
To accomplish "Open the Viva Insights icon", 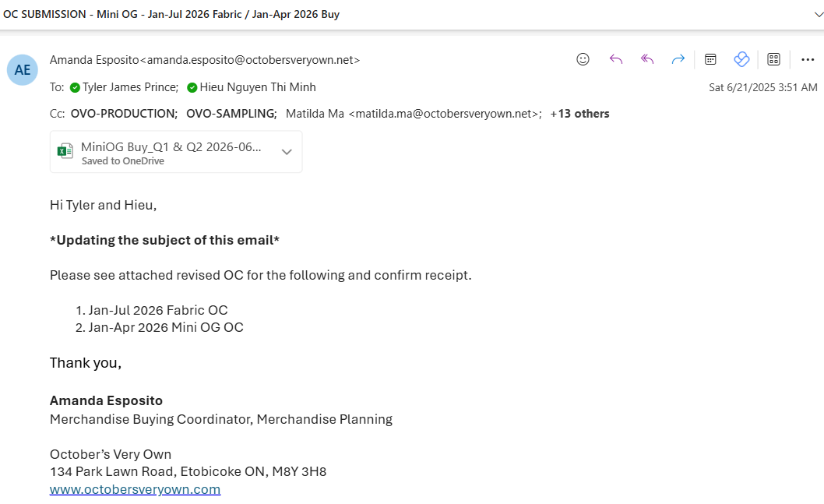I will point(741,59).
